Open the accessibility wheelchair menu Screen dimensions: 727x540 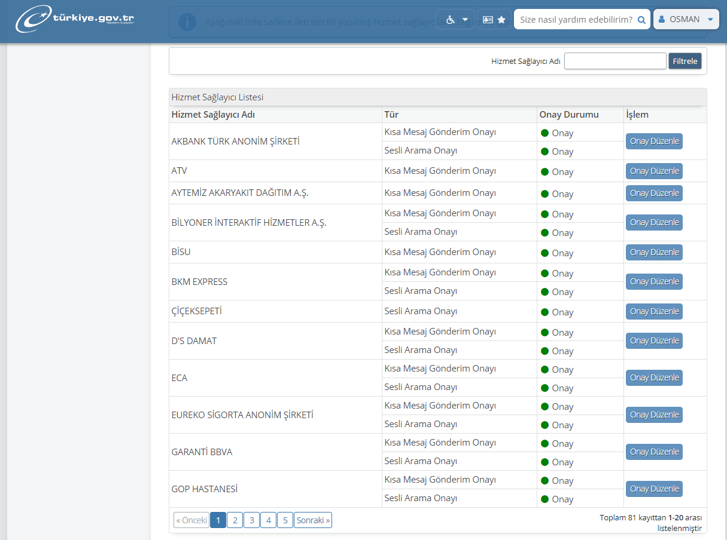tap(456, 20)
